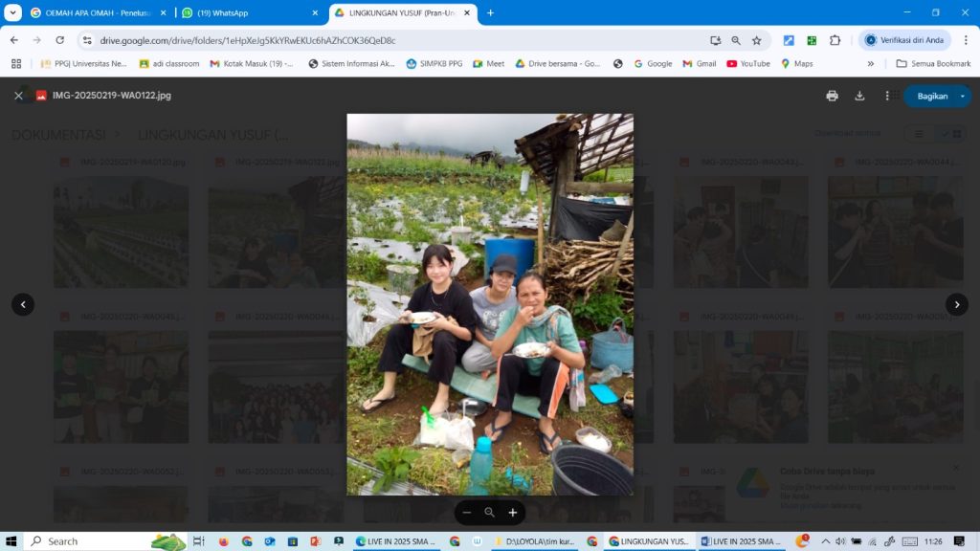Close the image preview

pyautogui.click(x=18, y=96)
